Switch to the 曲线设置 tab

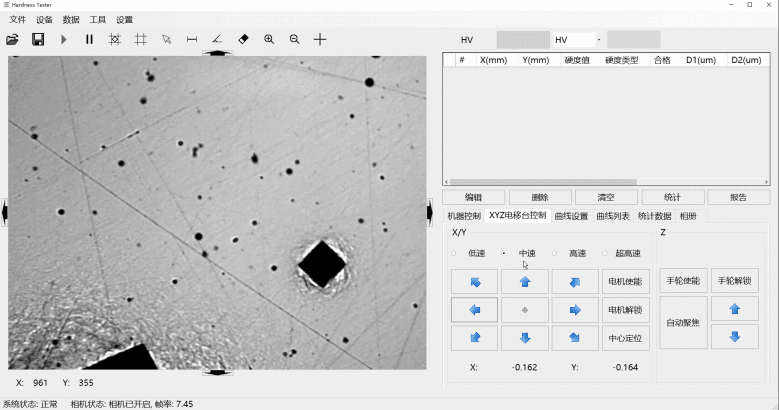571,216
